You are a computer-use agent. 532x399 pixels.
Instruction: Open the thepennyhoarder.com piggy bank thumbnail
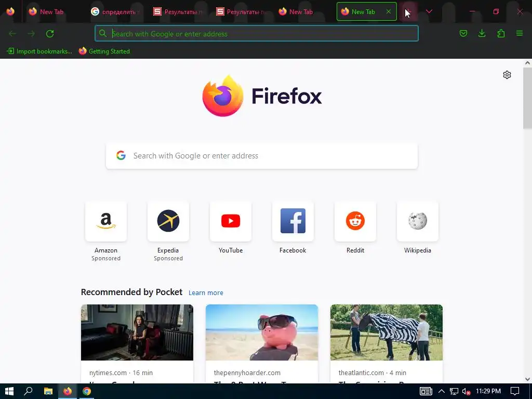[x=262, y=332]
